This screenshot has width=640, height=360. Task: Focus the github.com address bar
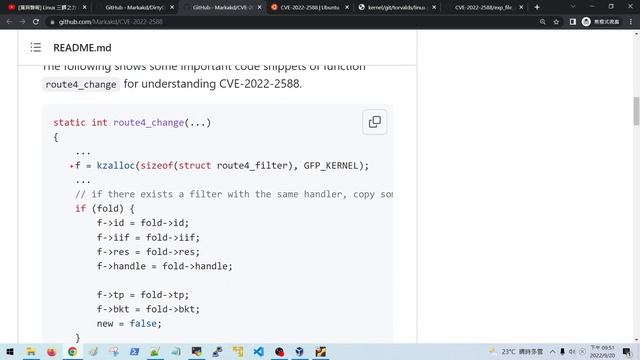[294, 22]
